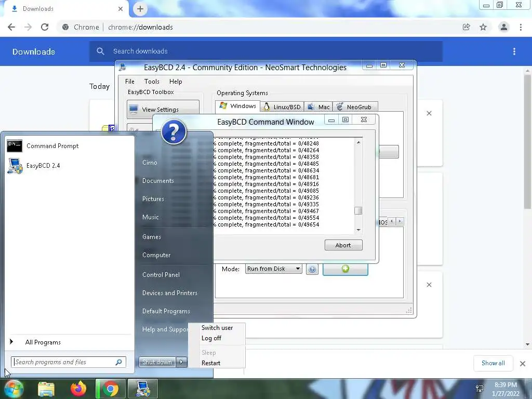
Task: Open Music from Start menu
Action: point(150,217)
